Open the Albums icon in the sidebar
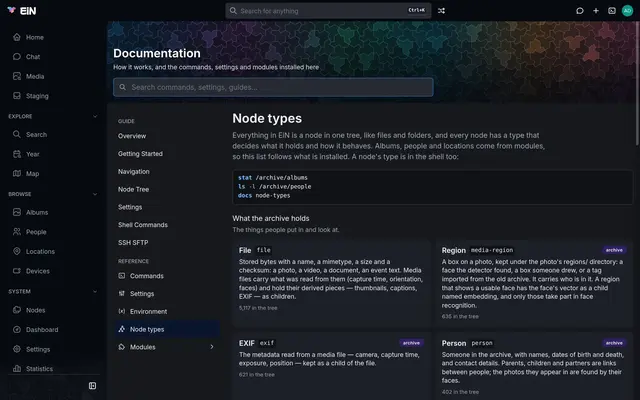640x400 pixels. point(17,212)
